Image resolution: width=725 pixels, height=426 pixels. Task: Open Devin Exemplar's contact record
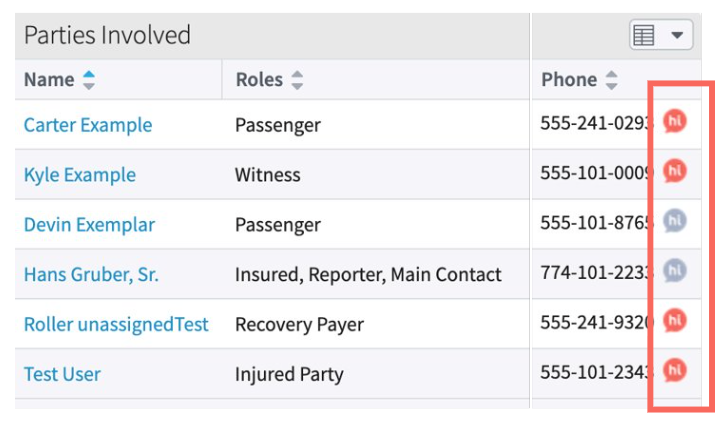click(89, 224)
